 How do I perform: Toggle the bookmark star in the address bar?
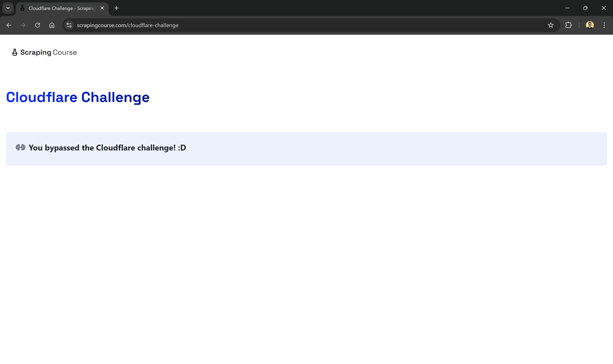[551, 25]
